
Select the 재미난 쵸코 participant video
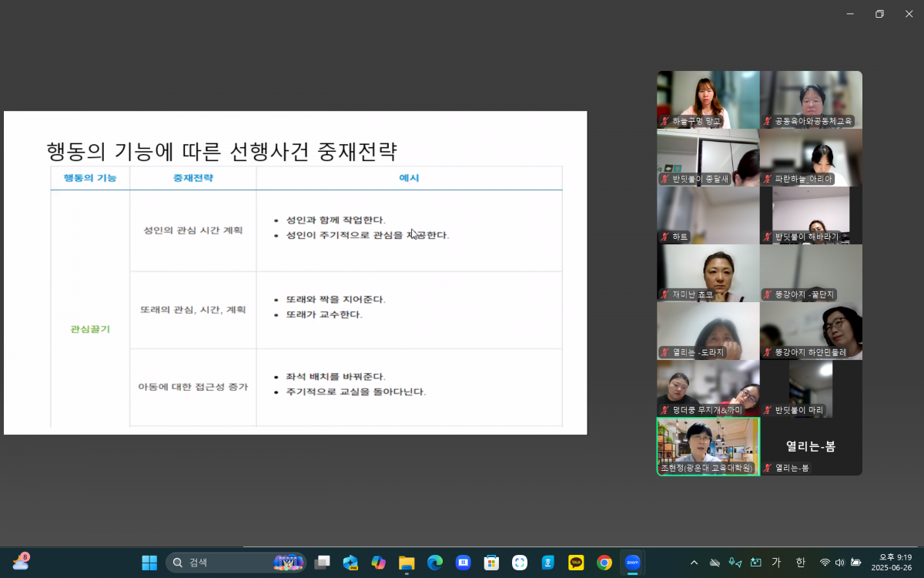click(x=708, y=273)
